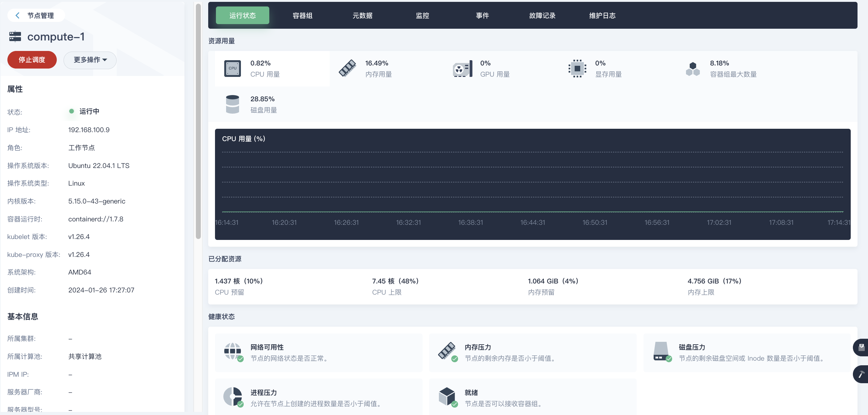This screenshot has height=415, width=868.
Task: Click the Linux operating system type value
Action: point(76,183)
